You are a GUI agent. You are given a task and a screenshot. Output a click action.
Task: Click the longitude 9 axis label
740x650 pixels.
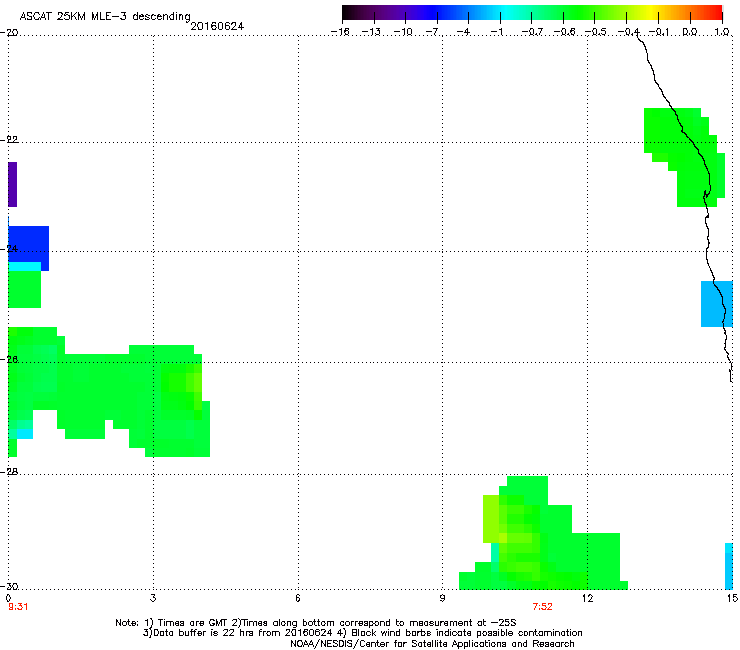(x=442, y=598)
